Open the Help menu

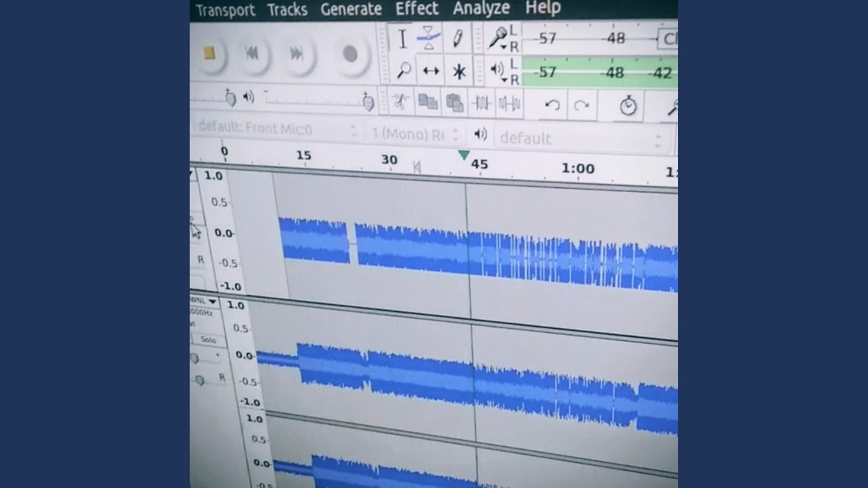point(542,7)
